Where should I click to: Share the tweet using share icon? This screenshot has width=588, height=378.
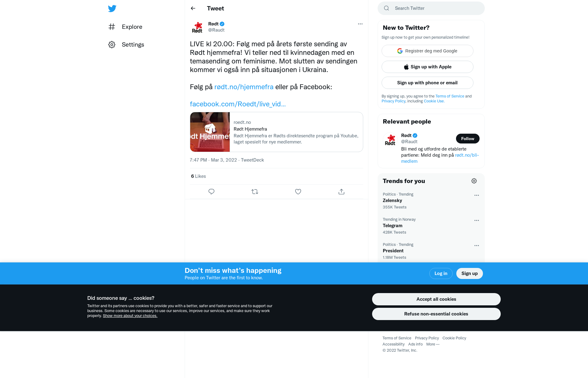341,192
